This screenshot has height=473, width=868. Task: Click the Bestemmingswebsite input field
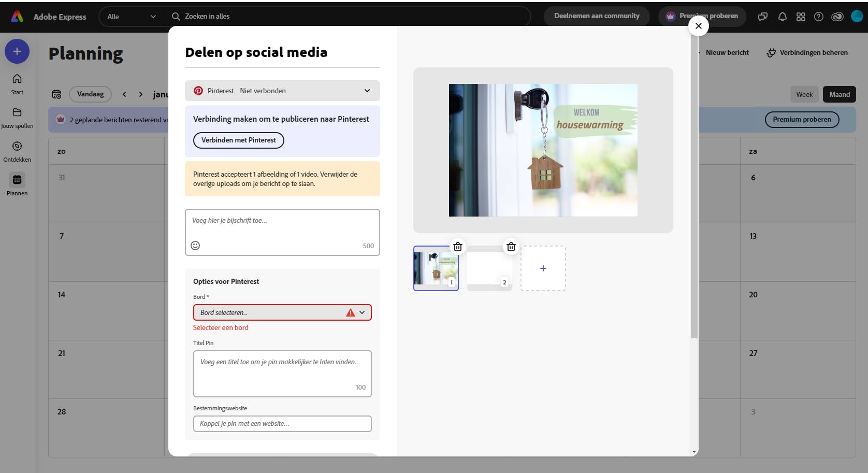(x=282, y=424)
